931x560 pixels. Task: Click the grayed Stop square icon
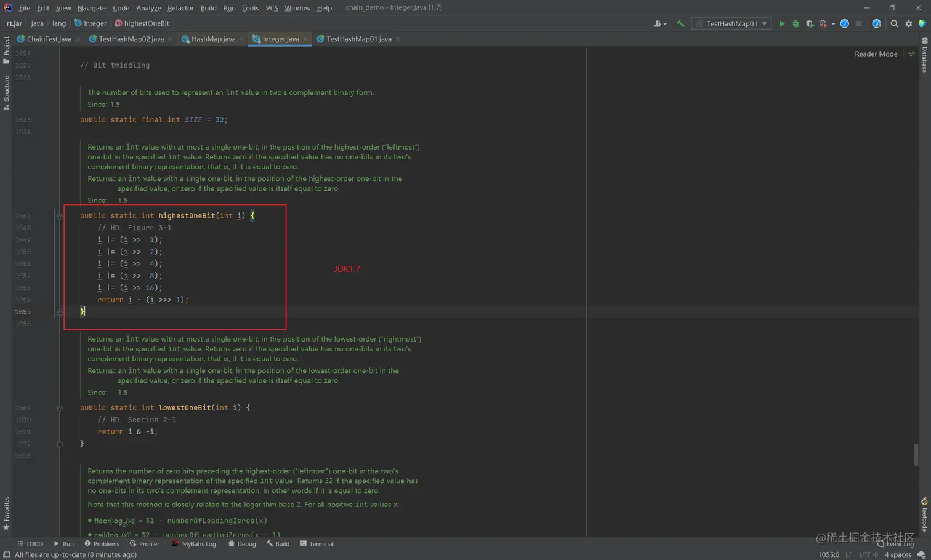click(x=858, y=23)
